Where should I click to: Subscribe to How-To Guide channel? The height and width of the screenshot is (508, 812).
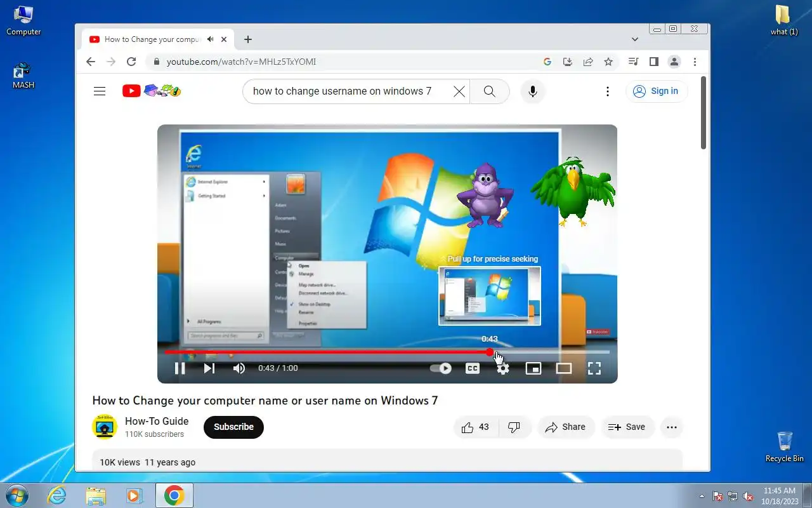point(233,427)
